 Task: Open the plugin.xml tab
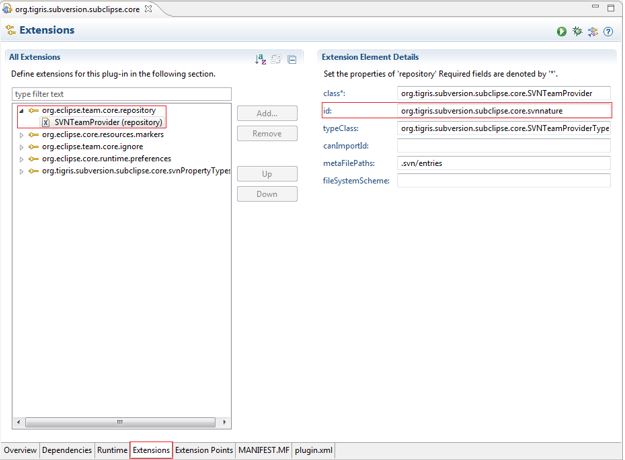click(313, 451)
